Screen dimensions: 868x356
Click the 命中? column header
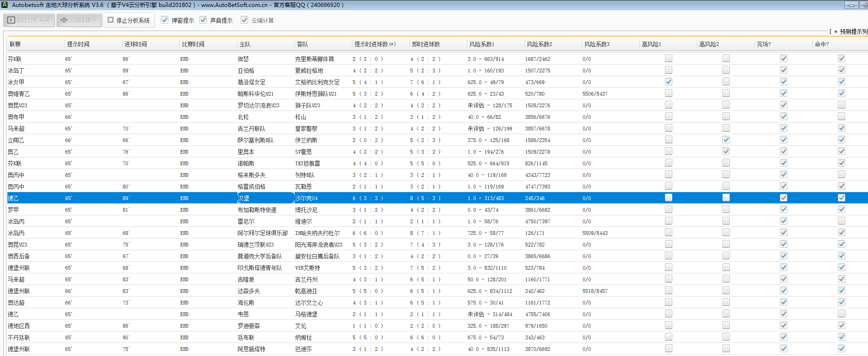point(822,44)
